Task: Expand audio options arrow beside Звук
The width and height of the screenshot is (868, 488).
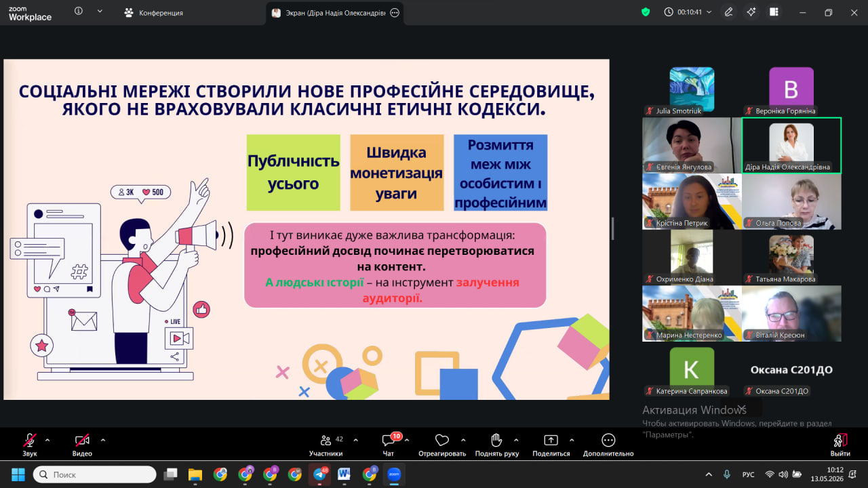Action: [x=47, y=440]
